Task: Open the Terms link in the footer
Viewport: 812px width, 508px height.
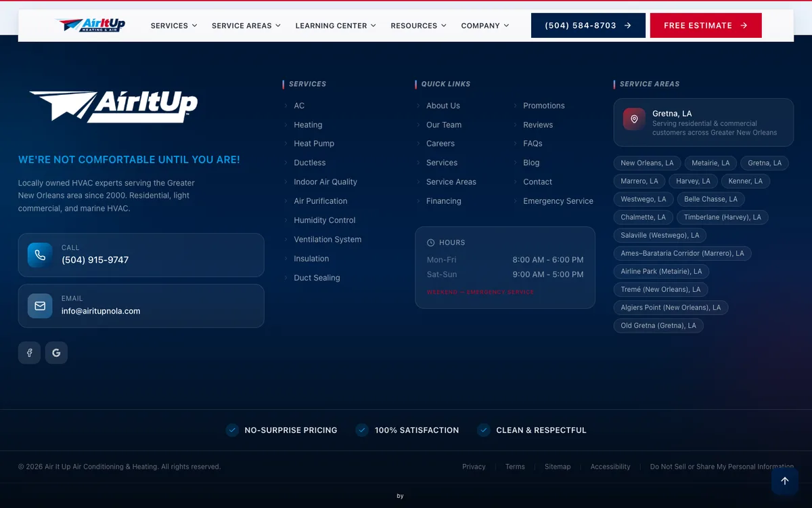Action: coord(515,467)
